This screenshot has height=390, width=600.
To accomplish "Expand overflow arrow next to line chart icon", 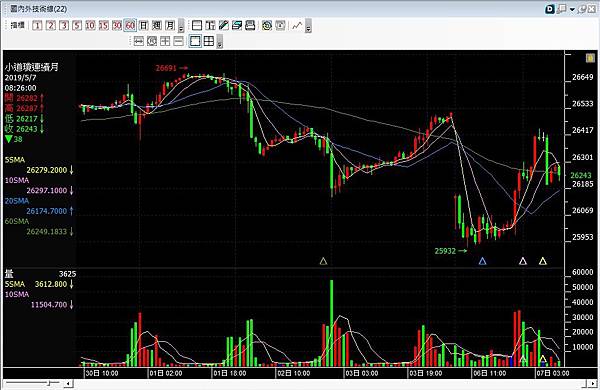I will 308,26.
